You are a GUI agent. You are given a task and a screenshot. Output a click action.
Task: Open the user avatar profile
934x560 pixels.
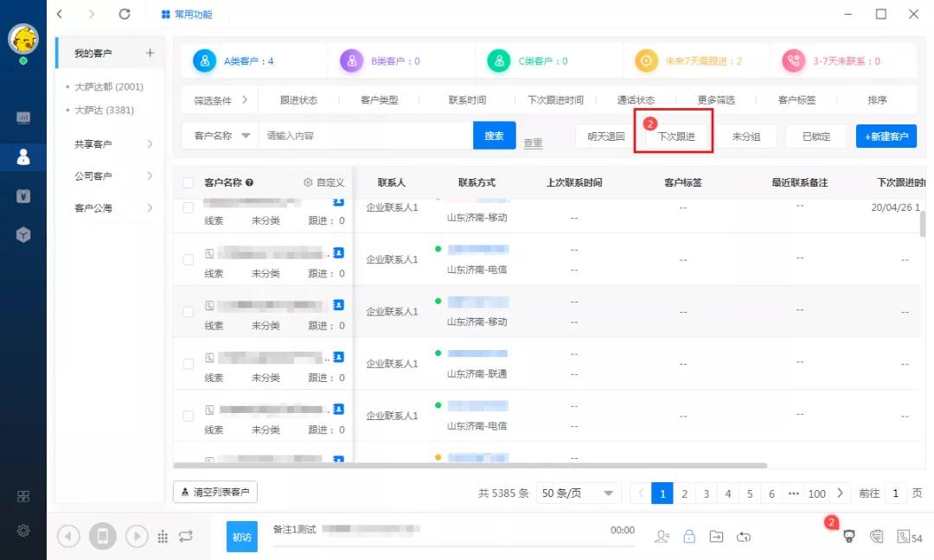pyautogui.click(x=23, y=39)
